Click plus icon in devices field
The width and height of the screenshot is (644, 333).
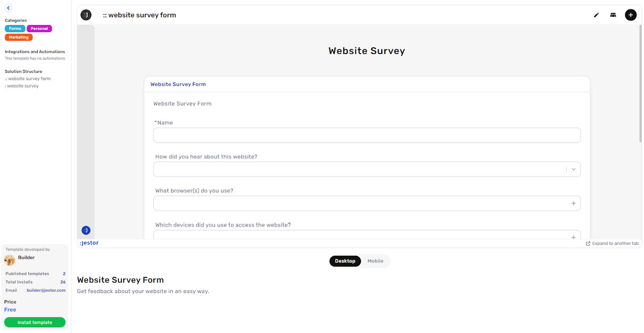pyautogui.click(x=574, y=237)
